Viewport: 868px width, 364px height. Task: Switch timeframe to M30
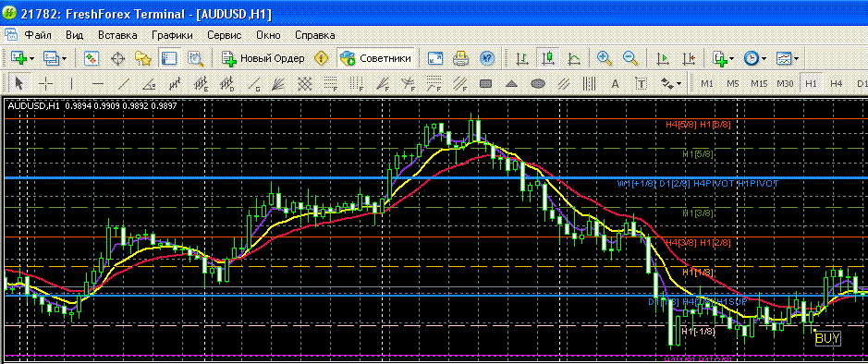785,83
